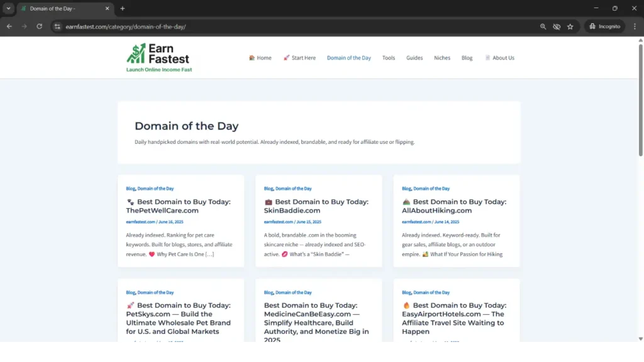Image resolution: width=644 pixels, height=362 pixels.
Task: Open the ThePetWellCare.com article title
Action: click(178, 206)
